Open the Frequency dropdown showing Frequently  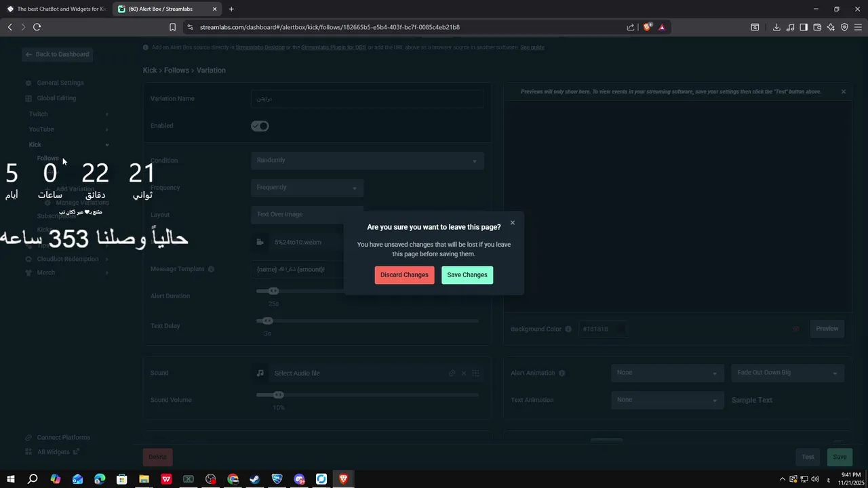307,188
